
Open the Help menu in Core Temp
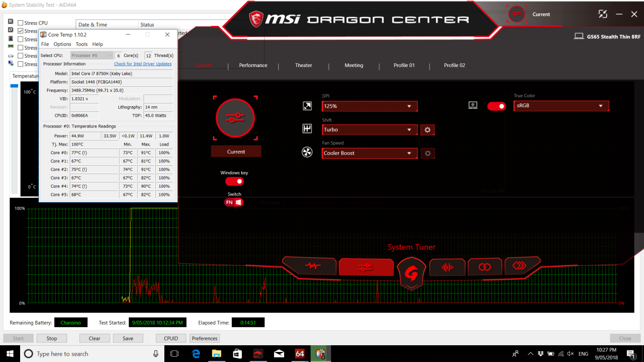(x=97, y=44)
